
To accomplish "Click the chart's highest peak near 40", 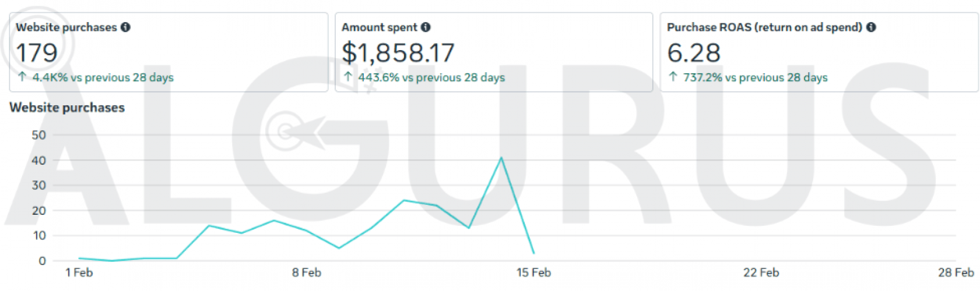I will point(501,158).
